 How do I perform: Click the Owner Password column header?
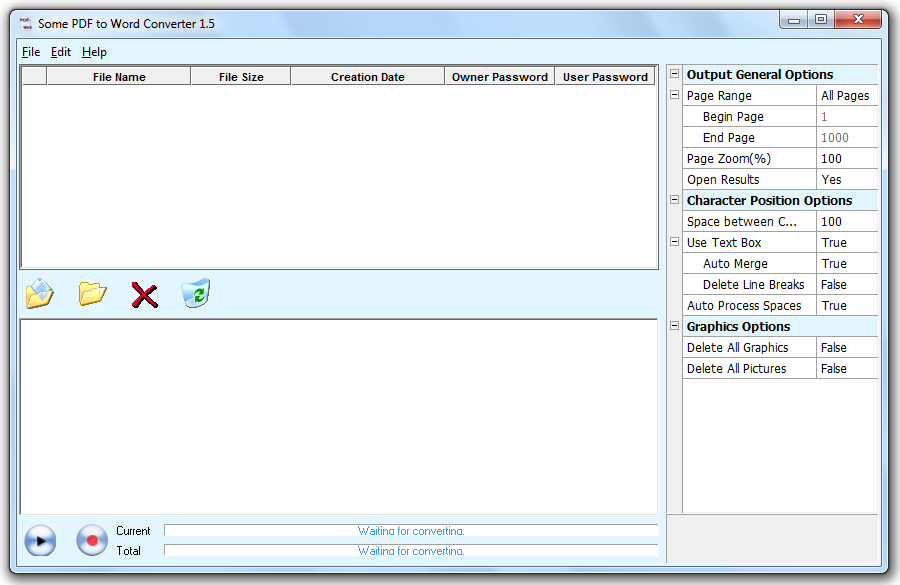[x=500, y=76]
